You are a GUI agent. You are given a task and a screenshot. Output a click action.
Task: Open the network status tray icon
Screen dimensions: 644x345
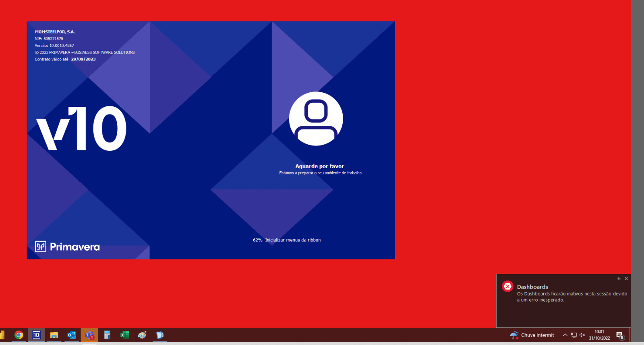click(x=574, y=335)
